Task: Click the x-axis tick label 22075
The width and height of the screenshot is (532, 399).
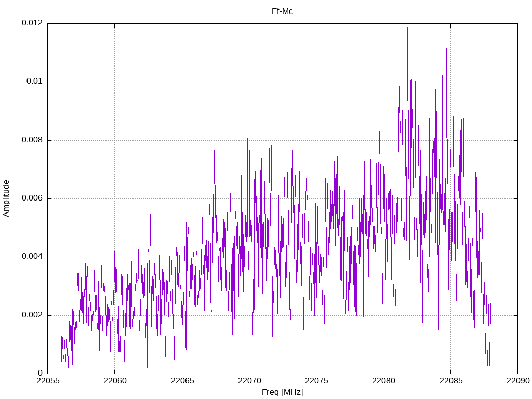Action: tap(316, 381)
